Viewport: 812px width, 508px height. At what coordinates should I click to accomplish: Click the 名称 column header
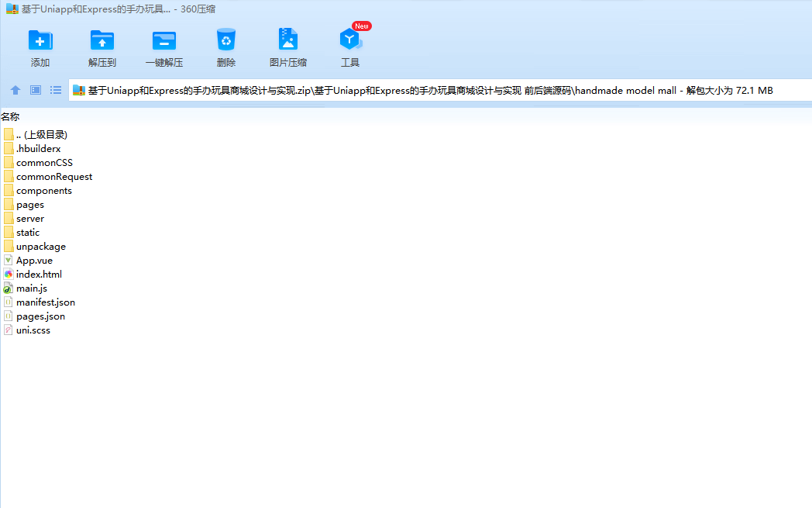[x=10, y=117]
